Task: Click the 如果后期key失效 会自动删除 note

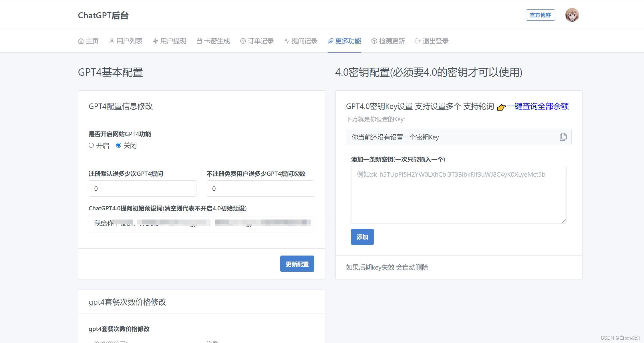Action: tap(387, 267)
